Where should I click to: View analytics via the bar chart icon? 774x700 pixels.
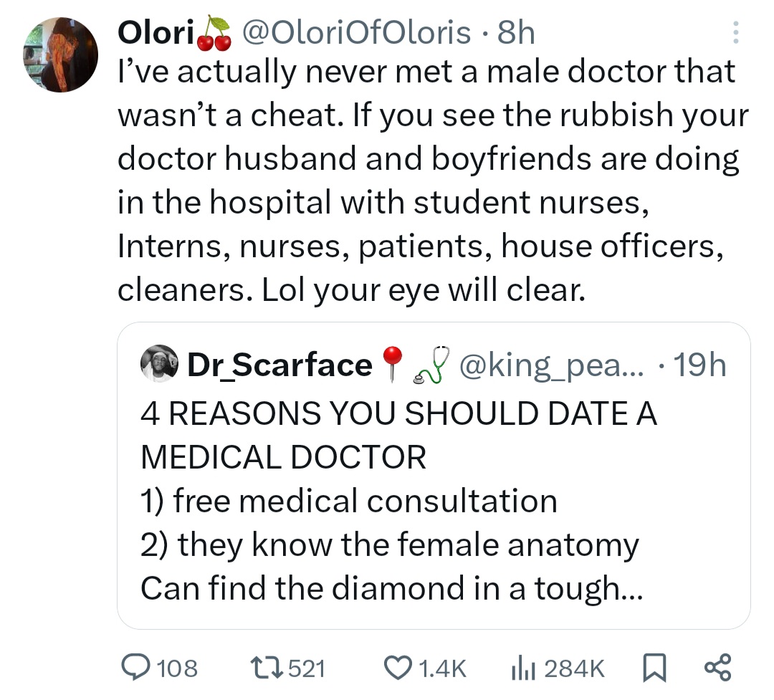(x=522, y=668)
